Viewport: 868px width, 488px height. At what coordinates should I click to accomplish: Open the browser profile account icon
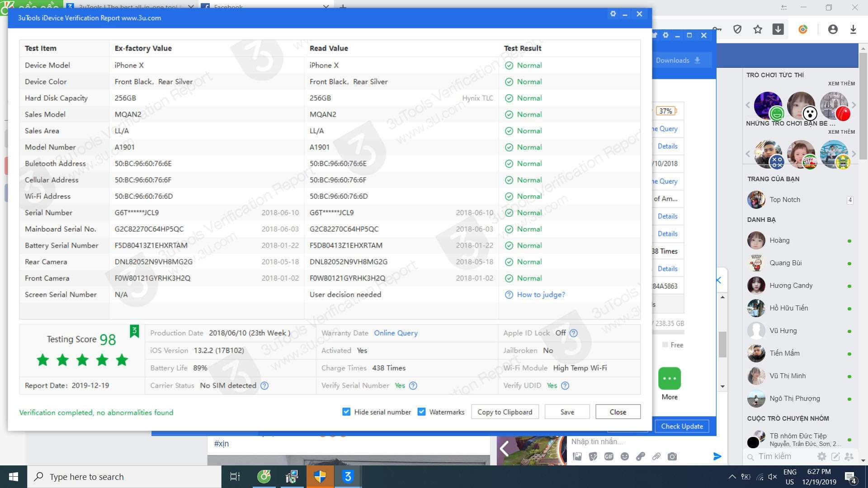point(833,29)
